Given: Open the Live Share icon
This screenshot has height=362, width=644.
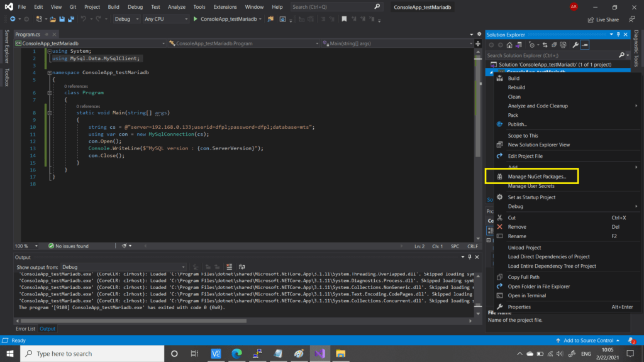Looking at the screenshot, I should 591,19.
